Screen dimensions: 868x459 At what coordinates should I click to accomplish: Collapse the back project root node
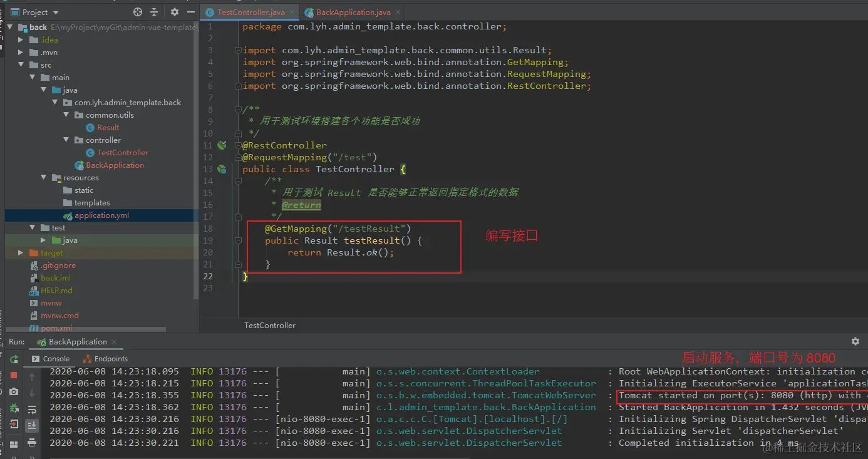click(x=10, y=27)
